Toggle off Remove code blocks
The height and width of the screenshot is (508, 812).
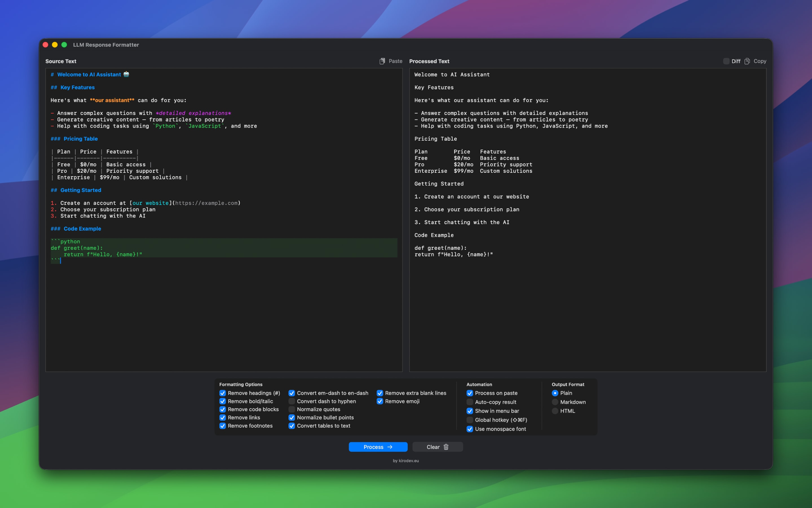[222, 409]
